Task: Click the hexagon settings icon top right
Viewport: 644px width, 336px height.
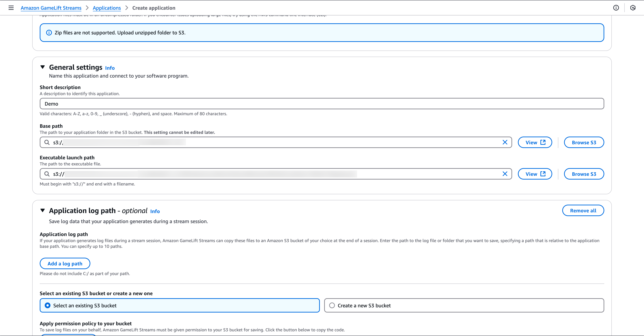Action: coord(633,8)
